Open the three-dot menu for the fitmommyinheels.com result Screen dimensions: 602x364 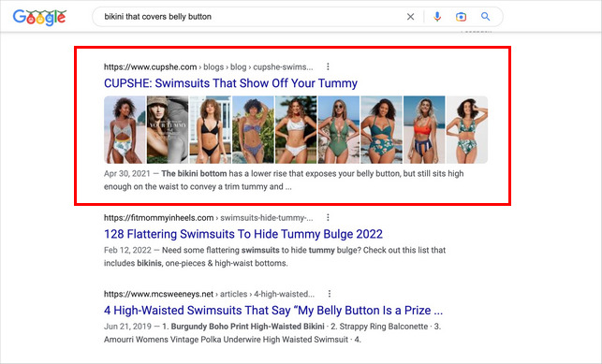(328, 217)
